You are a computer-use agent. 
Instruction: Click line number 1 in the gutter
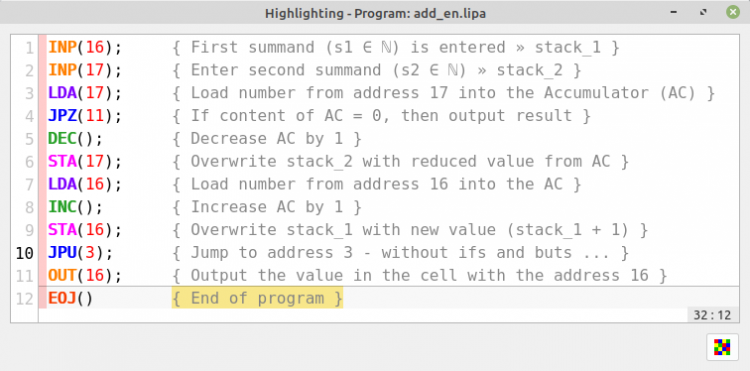tap(29, 48)
